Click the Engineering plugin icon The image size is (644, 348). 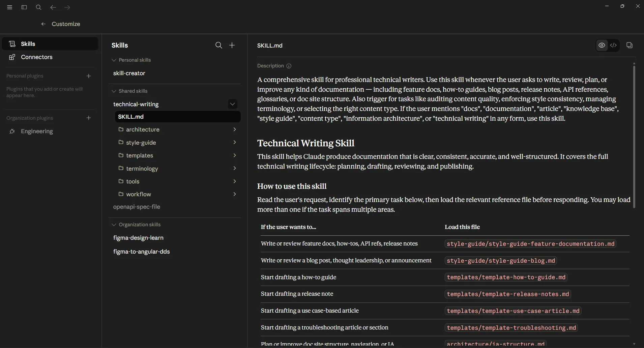[12, 131]
